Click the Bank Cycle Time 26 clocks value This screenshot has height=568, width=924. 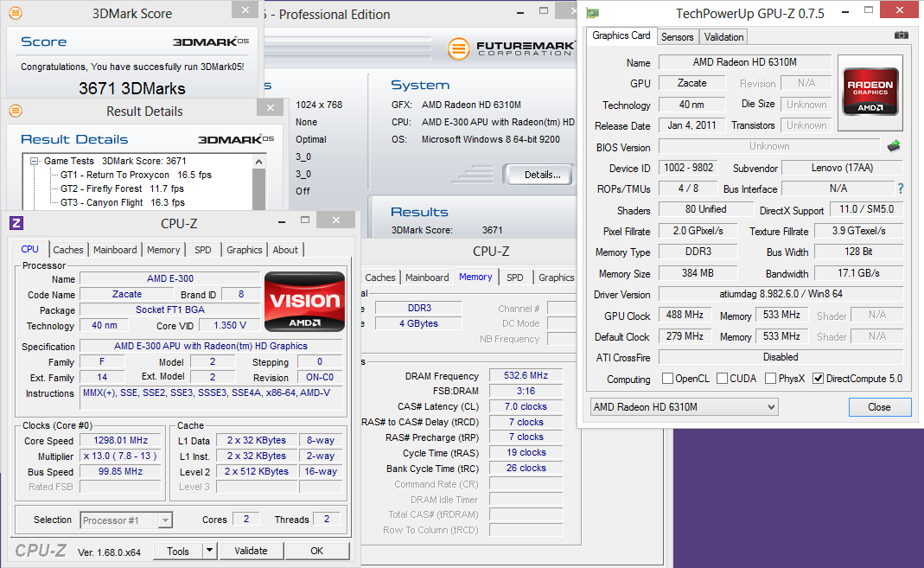(526, 468)
